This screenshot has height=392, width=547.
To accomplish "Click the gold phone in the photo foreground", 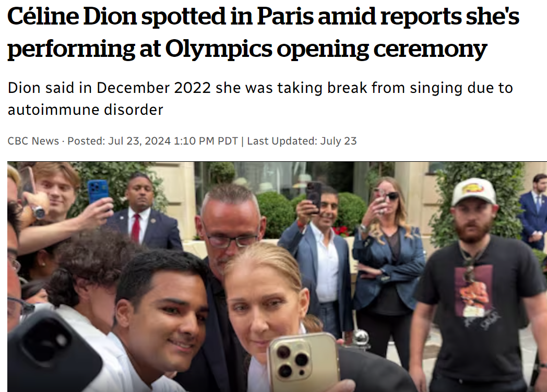I will (x=304, y=363).
